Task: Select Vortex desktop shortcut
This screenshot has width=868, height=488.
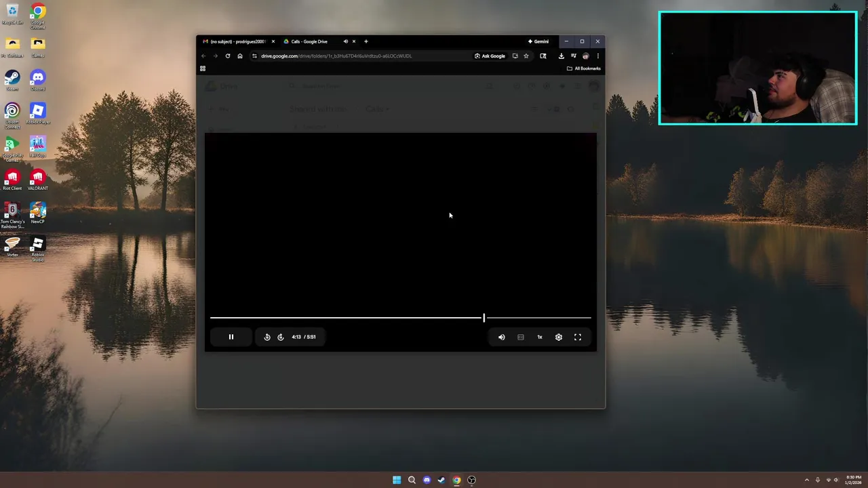Action: tap(12, 247)
